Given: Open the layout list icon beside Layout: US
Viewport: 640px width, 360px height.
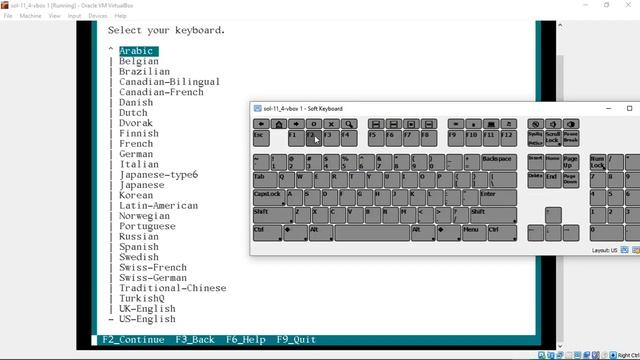Looking at the screenshot, I should [x=624, y=250].
